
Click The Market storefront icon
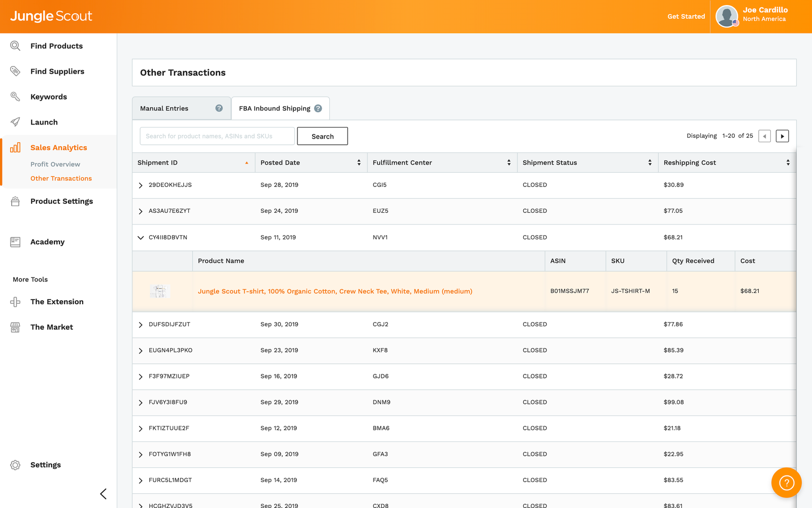(x=15, y=327)
